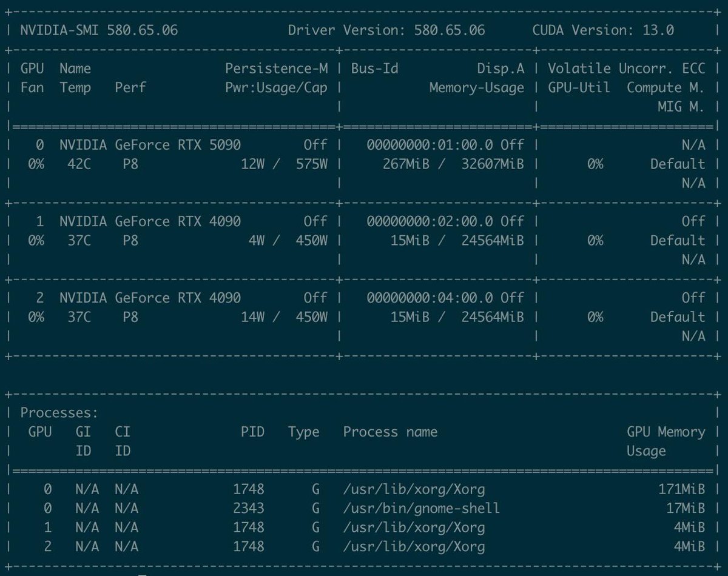
Task: Click the "Processes:" section label
Action: tap(59, 413)
